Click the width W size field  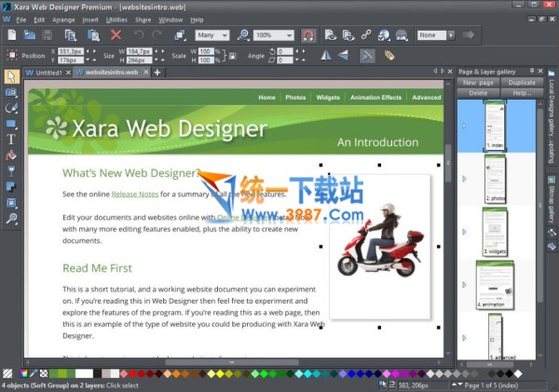140,51
